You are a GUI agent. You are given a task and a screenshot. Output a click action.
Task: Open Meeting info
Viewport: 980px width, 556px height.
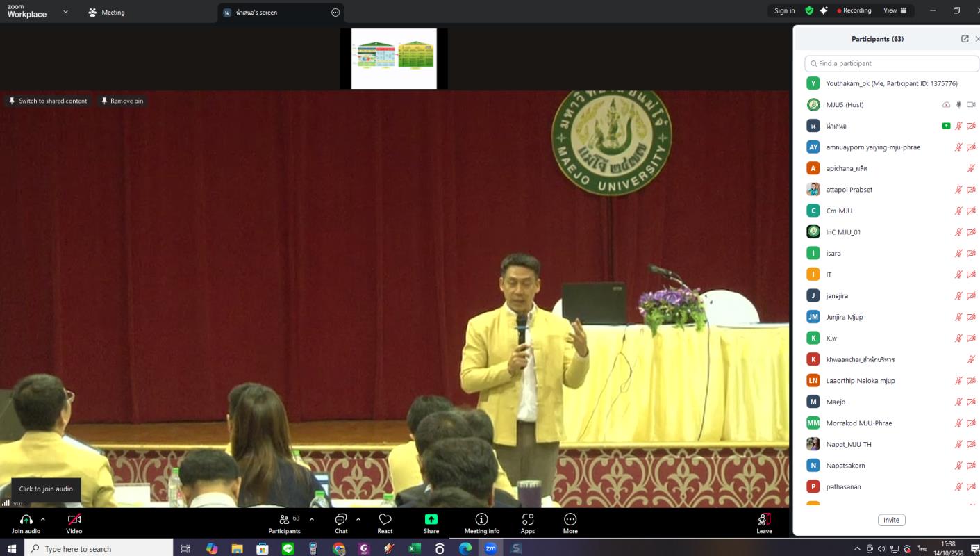[x=481, y=520]
